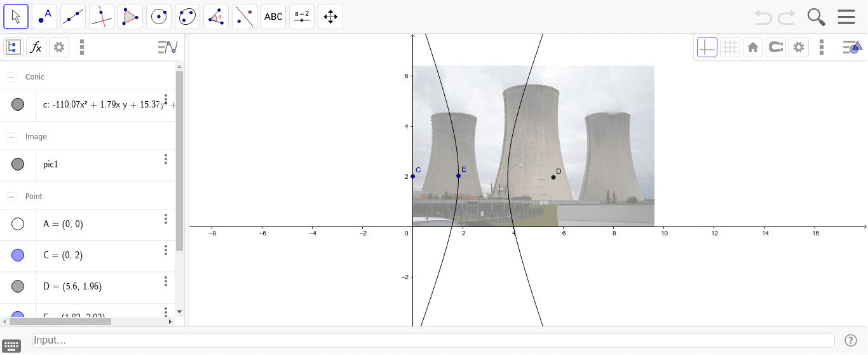The image size is (868, 355).
Task: Click the Algebra vertical scrollbar down arrow
Action: [x=179, y=312]
